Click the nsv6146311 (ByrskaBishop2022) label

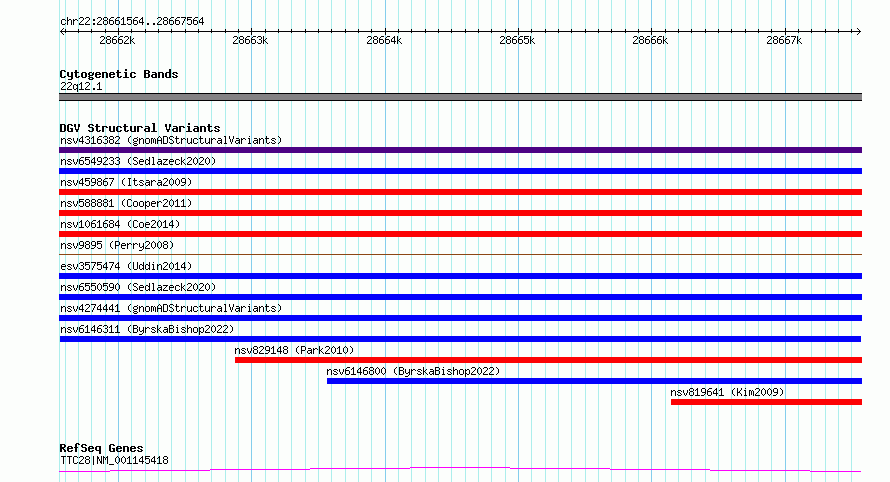147,329
